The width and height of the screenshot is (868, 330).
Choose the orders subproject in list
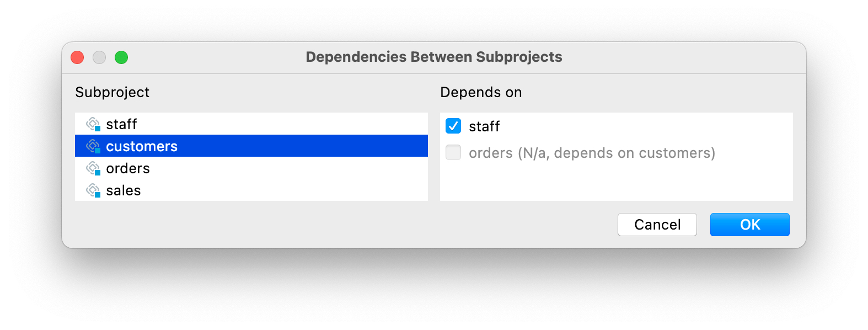click(251, 168)
